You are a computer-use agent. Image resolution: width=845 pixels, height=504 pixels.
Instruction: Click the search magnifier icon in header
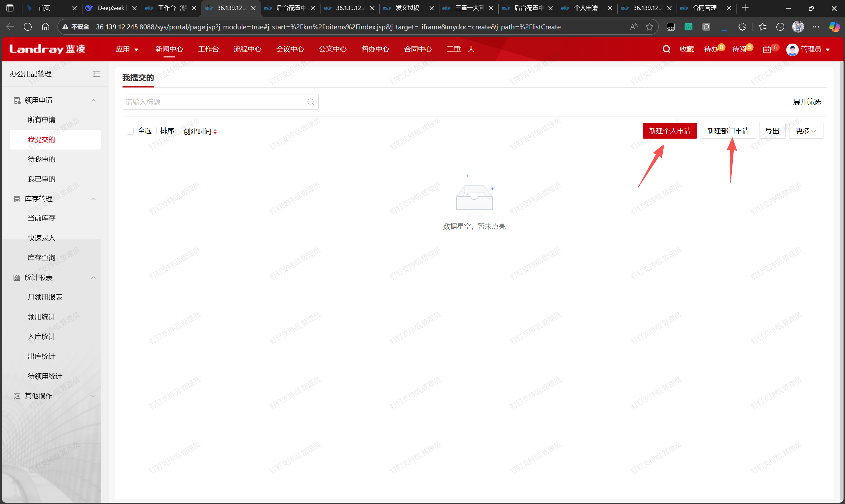(666, 49)
